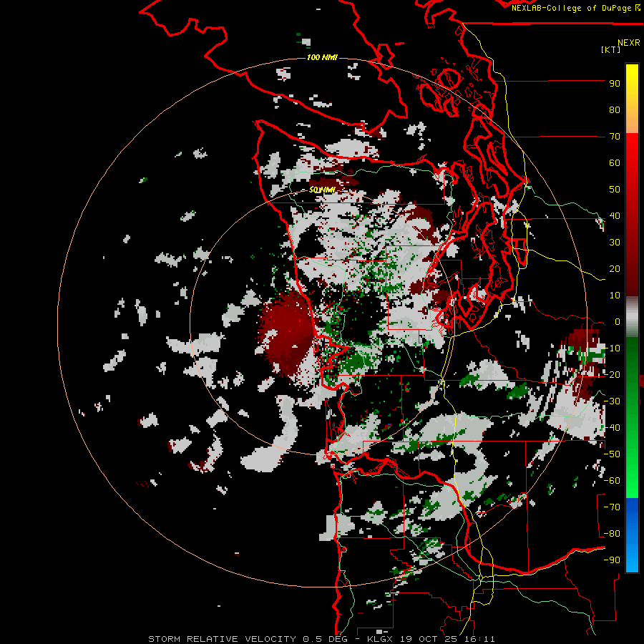Image resolution: width=644 pixels, height=644 pixels.
Task: Click the gray zero-velocity segment of color bar
Action: click(x=632, y=316)
